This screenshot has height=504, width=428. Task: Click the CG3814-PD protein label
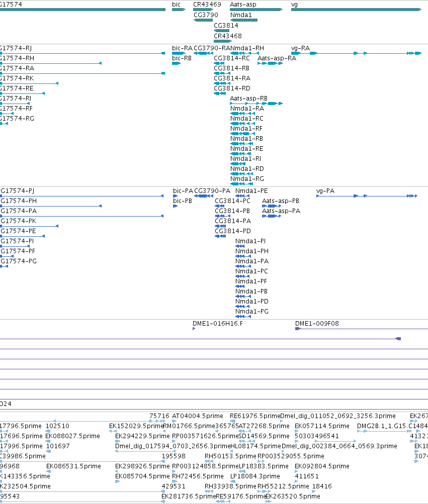click(233, 231)
